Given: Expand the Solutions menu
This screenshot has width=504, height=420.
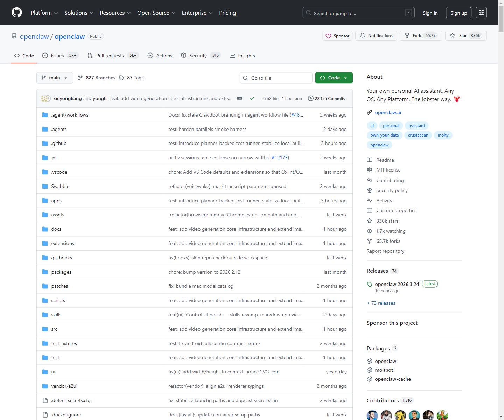Looking at the screenshot, I should click(x=79, y=13).
